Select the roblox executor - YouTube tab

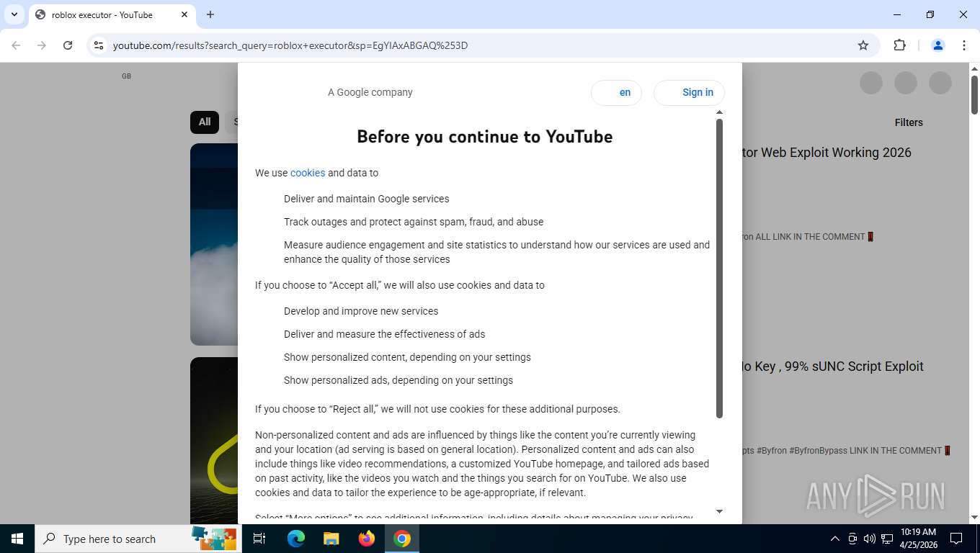click(112, 14)
